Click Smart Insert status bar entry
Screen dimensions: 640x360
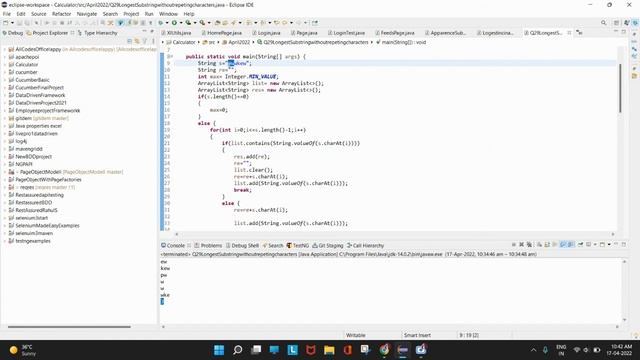417,335
